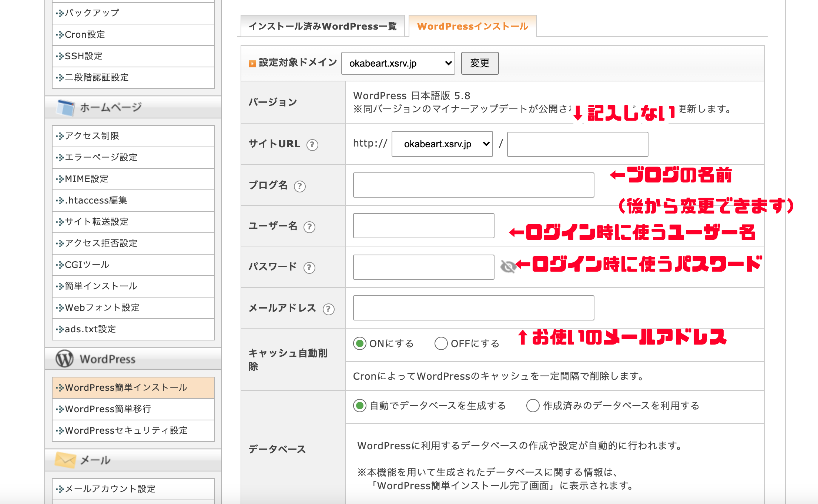Image resolution: width=818 pixels, height=504 pixels.
Task: Click the ホームページ section icon
Action: pos(66,107)
